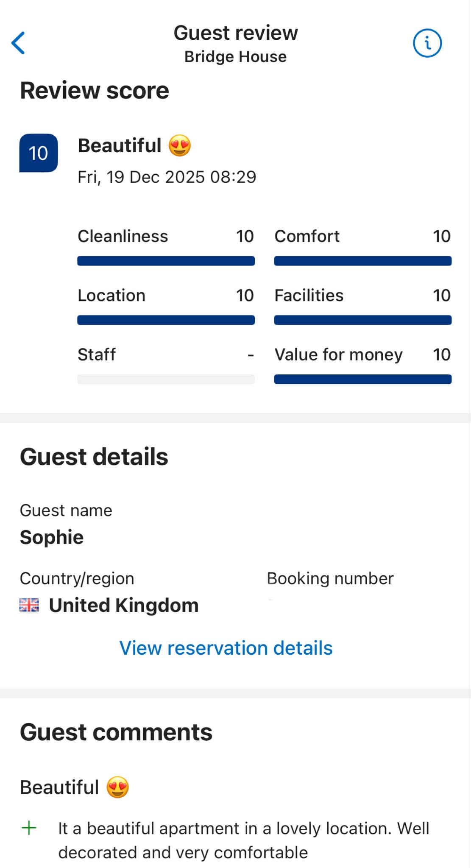Viewport: 471px width, 868px height.
Task: Tap the Bridge House property subtitle
Action: tap(235, 57)
